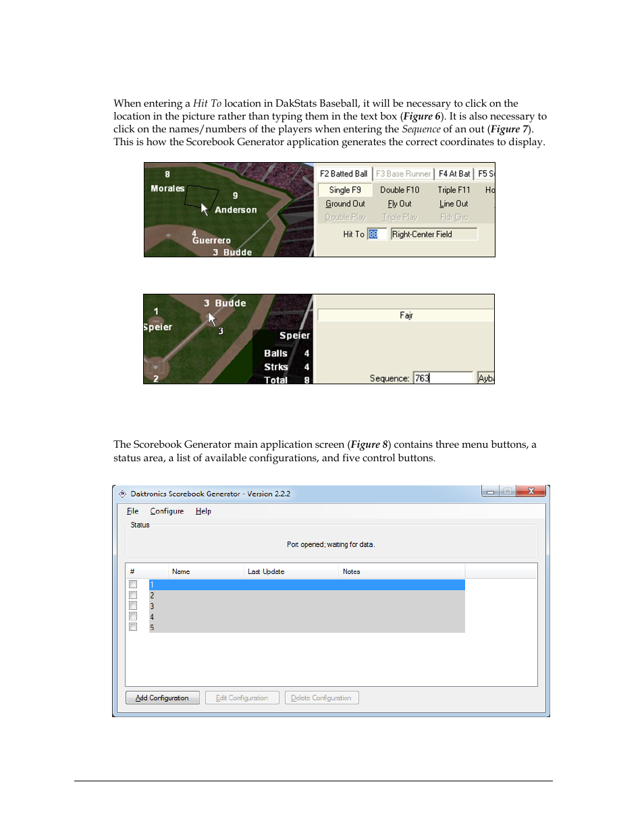
Task: Minimize the Scorebook Generator window
Action: point(490,492)
